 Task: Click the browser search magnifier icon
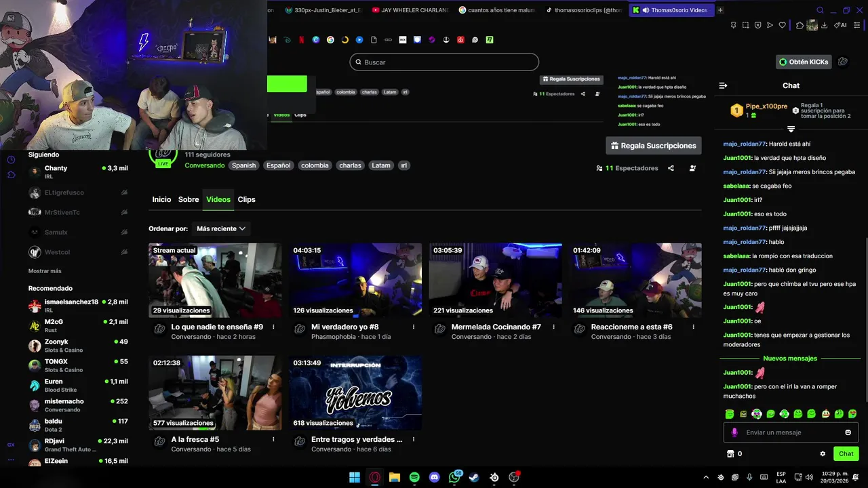(820, 10)
